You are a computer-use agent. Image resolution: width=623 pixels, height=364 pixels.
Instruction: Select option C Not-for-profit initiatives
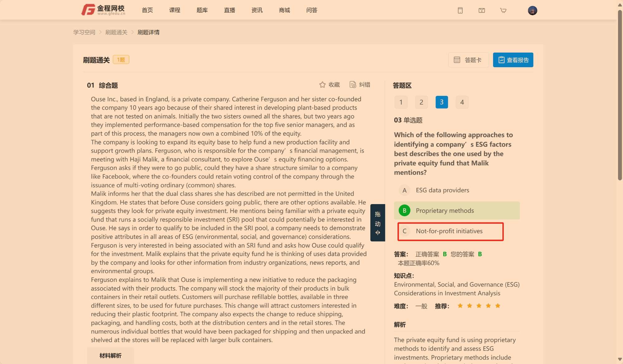tap(450, 231)
